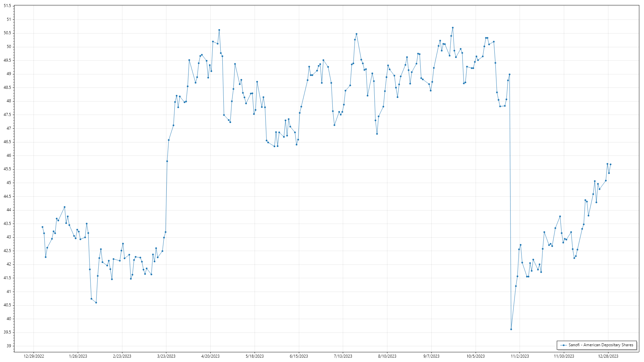
Task: Click the 12/29/2022 x-axis date label
Action: click(x=34, y=356)
